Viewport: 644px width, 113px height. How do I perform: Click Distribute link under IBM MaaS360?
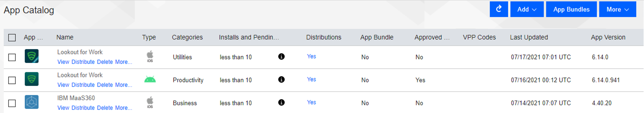pyautogui.click(x=83, y=108)
